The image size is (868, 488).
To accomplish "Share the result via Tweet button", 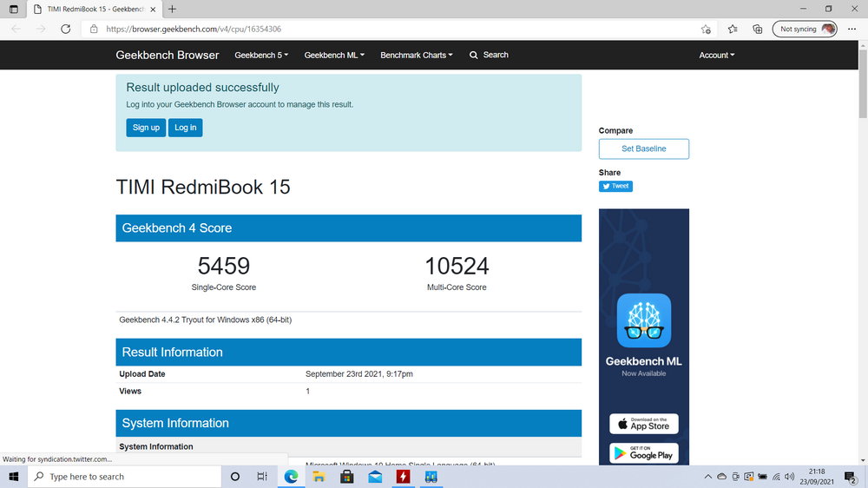I will pos(615,186).
